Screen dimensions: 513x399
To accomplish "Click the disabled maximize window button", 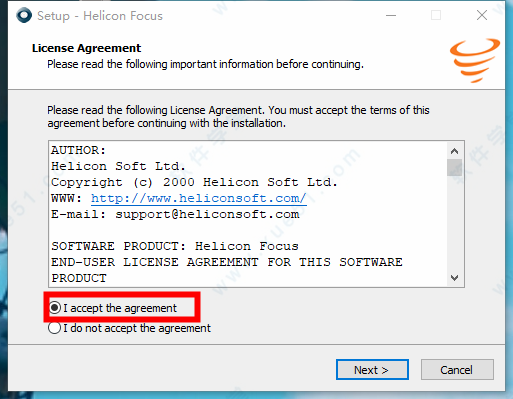I will [x=436, y=15].
